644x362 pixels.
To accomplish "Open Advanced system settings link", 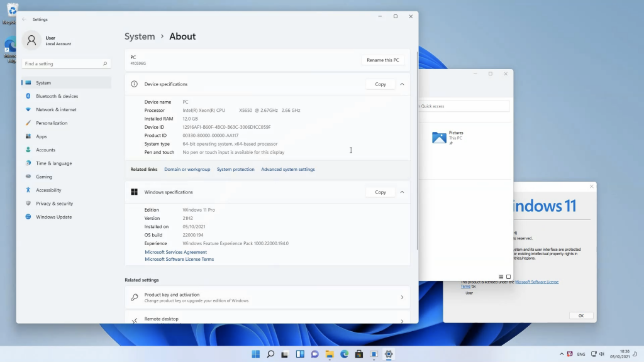I will pos(288,169).
